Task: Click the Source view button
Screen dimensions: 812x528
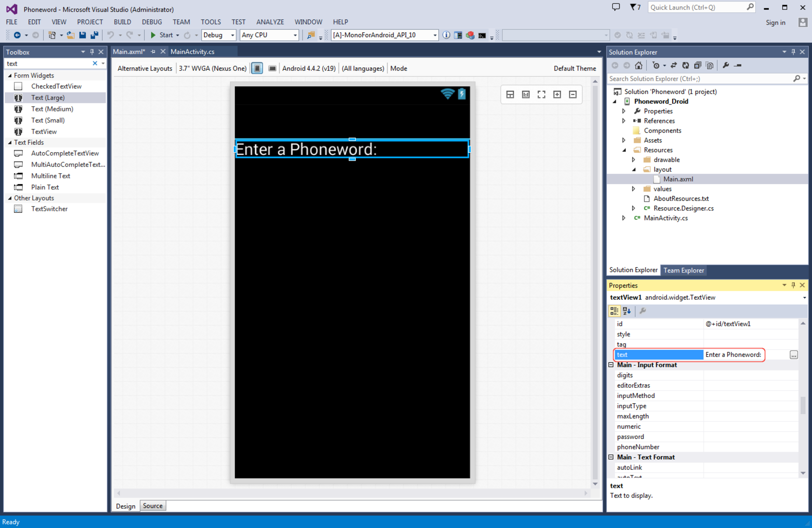Action: 153,506
